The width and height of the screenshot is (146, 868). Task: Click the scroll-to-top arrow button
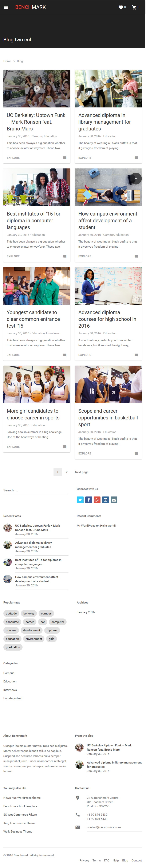click(136, 178)
